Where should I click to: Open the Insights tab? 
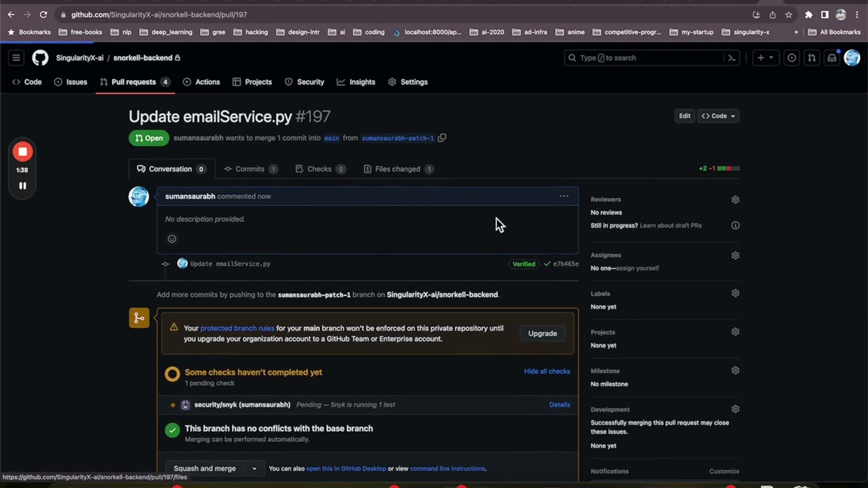click(x=356, y=82)
